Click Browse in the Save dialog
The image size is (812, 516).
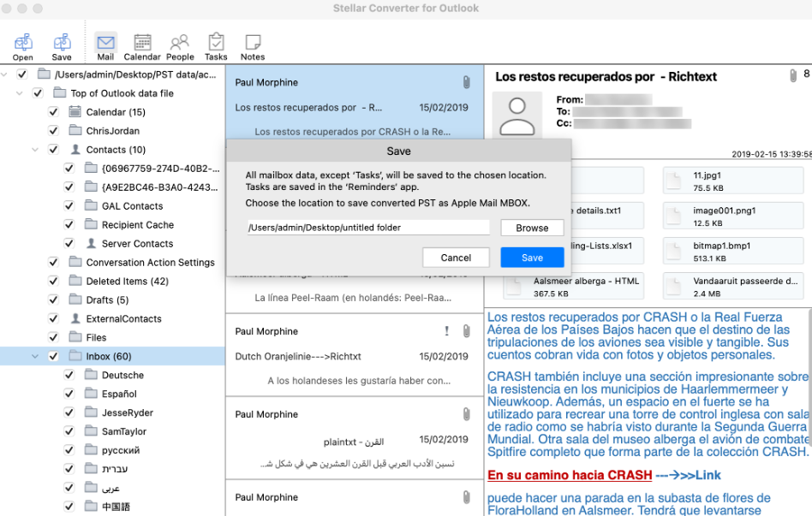[x=532, y=228]
